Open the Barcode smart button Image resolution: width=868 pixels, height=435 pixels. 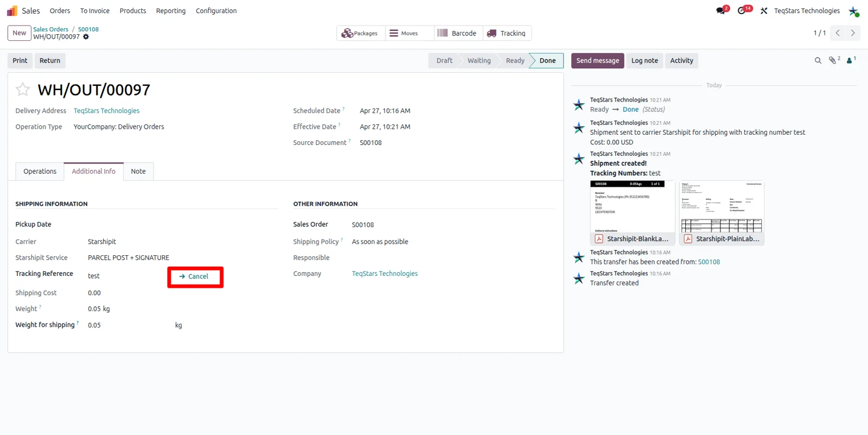coord(458,33)
